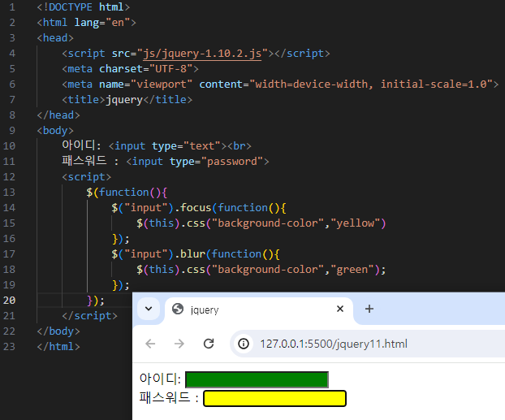Viewport: 505px width, 420px height.
Task: Click the browser forward arrow
Action: coord(179,344)
